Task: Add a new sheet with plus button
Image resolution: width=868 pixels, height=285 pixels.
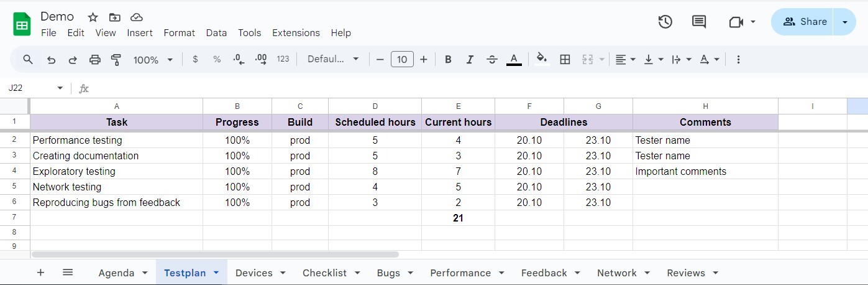Action: tap(40, 273)
